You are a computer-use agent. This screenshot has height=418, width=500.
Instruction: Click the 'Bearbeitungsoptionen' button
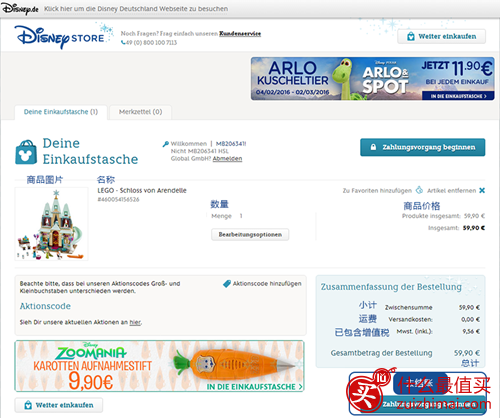250,234
